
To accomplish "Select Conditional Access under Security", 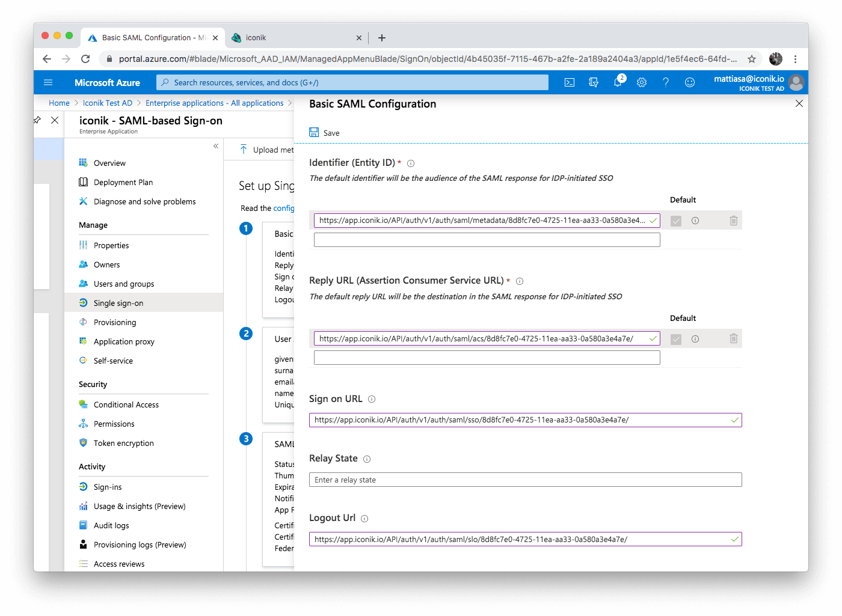I will point(126,404).
